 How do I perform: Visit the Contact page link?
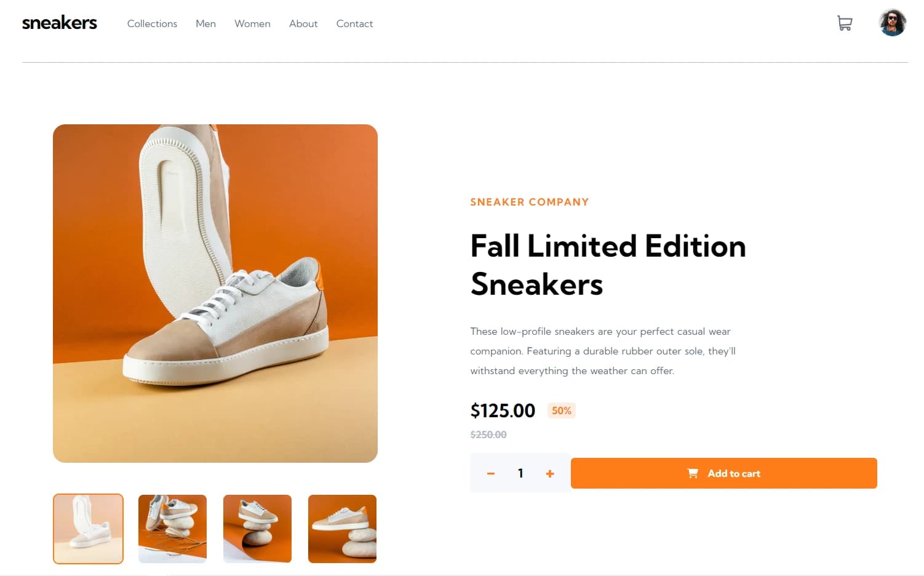(354, 23)
